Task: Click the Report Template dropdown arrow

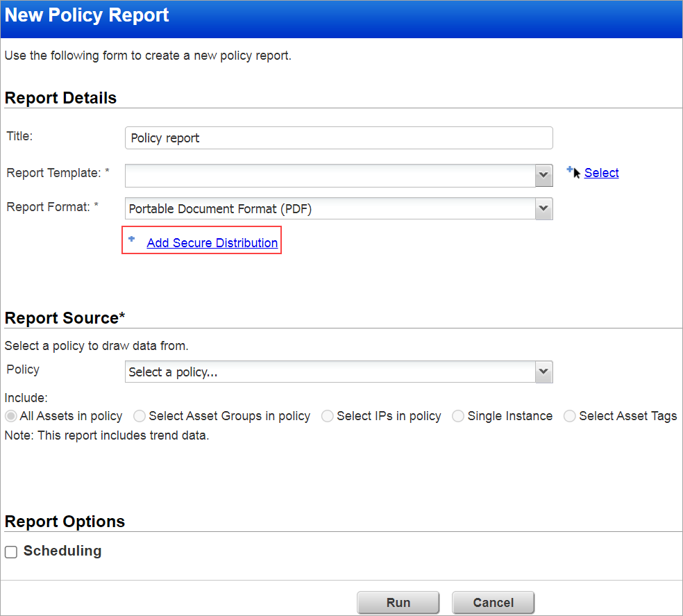Action: (543, 175)
